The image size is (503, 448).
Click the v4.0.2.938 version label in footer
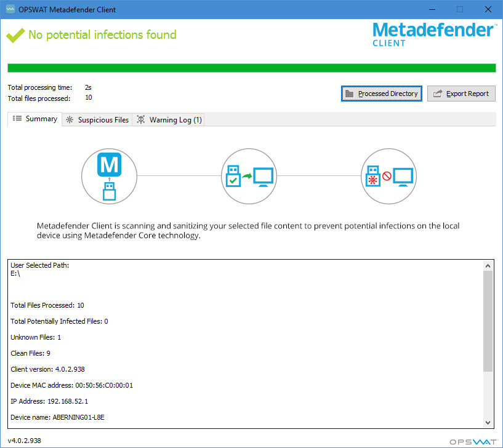point(25,441)
